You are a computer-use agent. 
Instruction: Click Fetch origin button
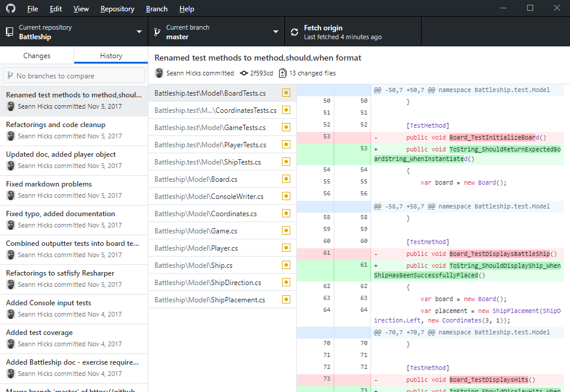coord(353,32)
